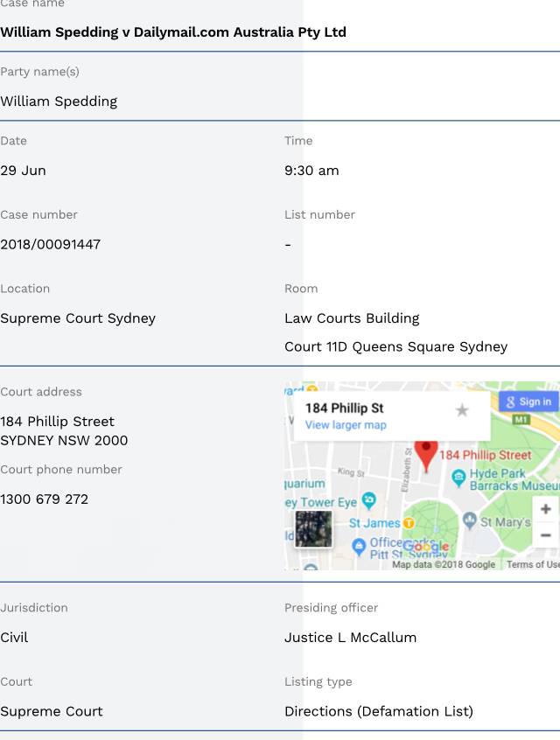560x740 pixels.
Task: Zoom out on the map
Action: [x=545, y=534]
